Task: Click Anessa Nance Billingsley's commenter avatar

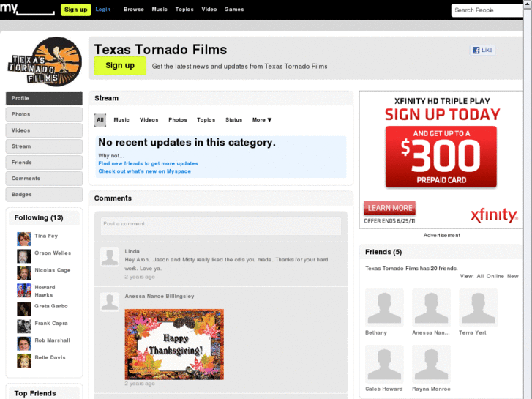Action: [110, 302]
